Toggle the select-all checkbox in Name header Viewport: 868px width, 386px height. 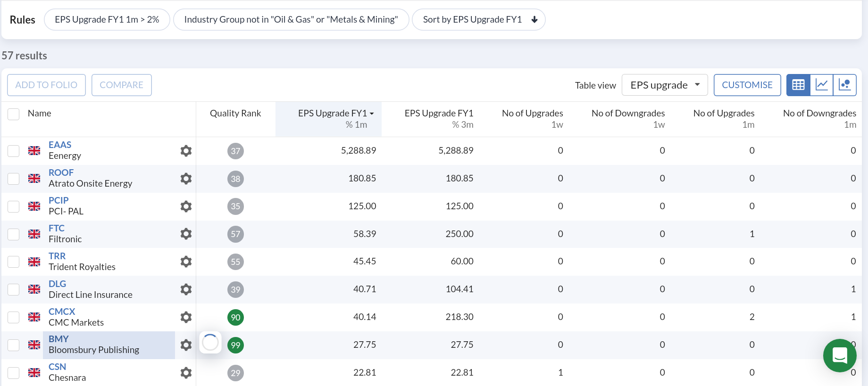click(14, 114)
